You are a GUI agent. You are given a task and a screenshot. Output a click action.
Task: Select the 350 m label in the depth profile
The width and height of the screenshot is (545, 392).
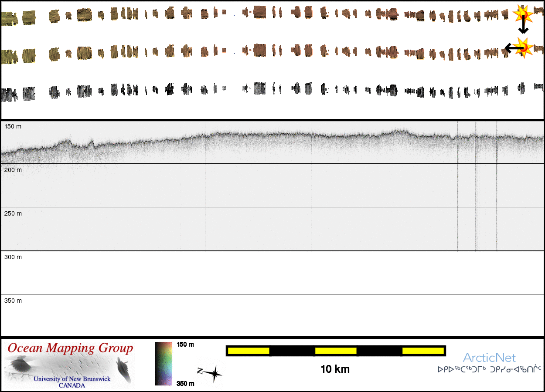13,301
